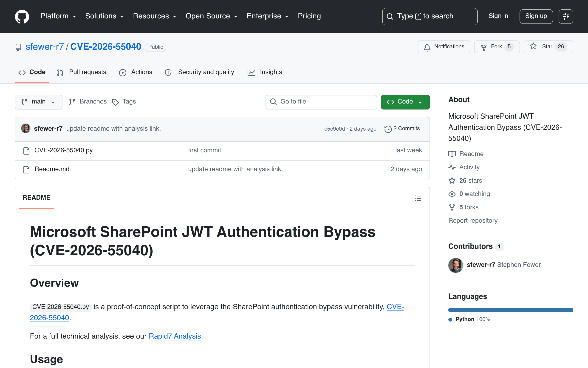The image size is (588, 368).
Task: Click the star icon beside 26 stars
Action: (452, 181)
